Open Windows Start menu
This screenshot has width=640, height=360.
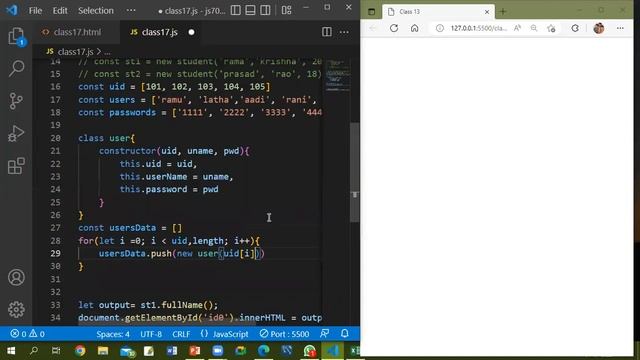[11, 350]
